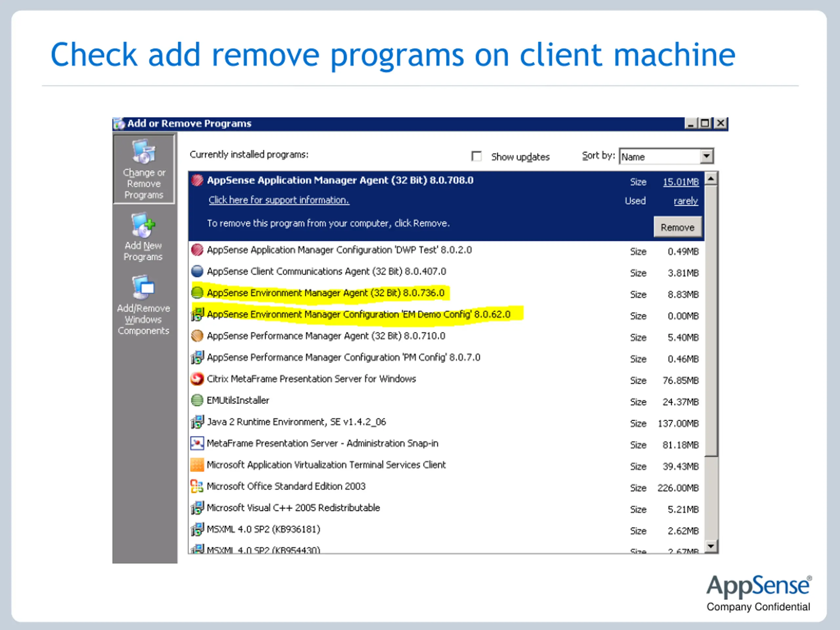
Task: Click Microsoft Application Virtualization client icon
Action: tap(197, 465)
